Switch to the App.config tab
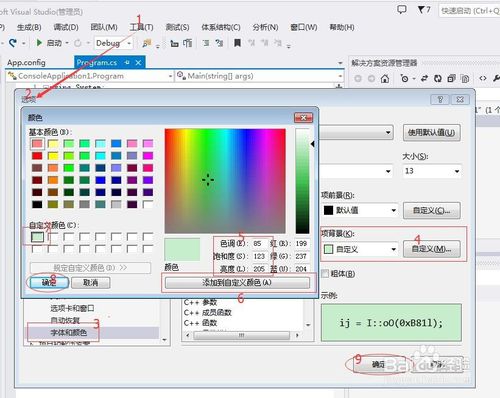 tap(26, 62)
